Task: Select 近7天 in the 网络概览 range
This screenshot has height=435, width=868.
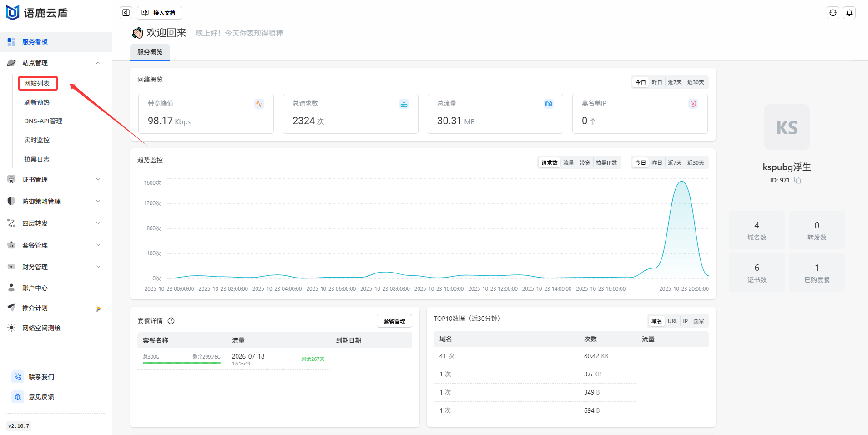Action: tap(675, 82)
